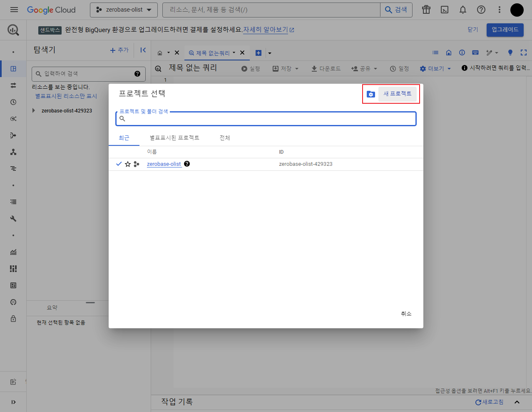Image resolution: width=532 pixels, height=412 pixels.
Task: Click the 새로고침 refresh button
Action: (x=490, y=402)
